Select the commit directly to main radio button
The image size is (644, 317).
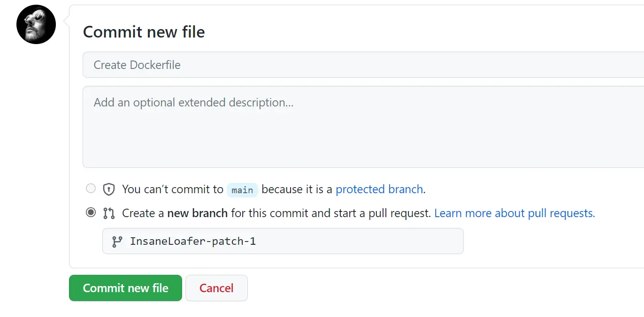pos(91,189)
